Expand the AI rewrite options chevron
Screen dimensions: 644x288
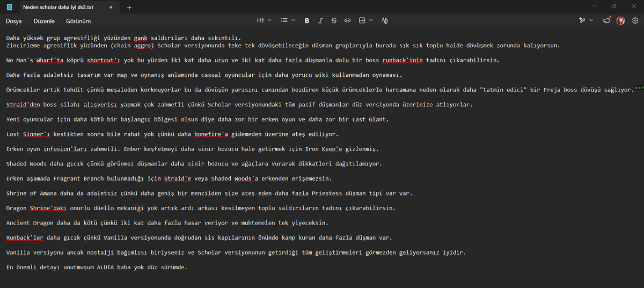point(591,20)
